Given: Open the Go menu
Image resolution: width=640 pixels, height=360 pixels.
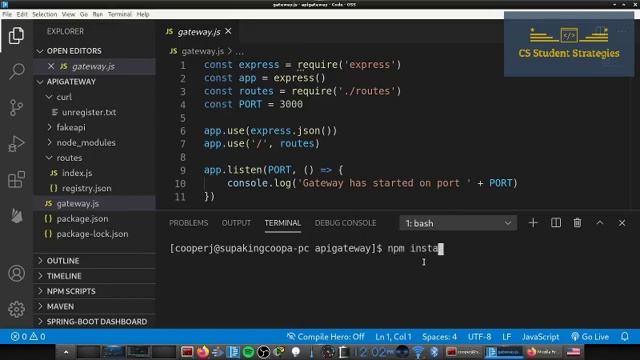Looking at the screenshot, I should pos(84,14).
